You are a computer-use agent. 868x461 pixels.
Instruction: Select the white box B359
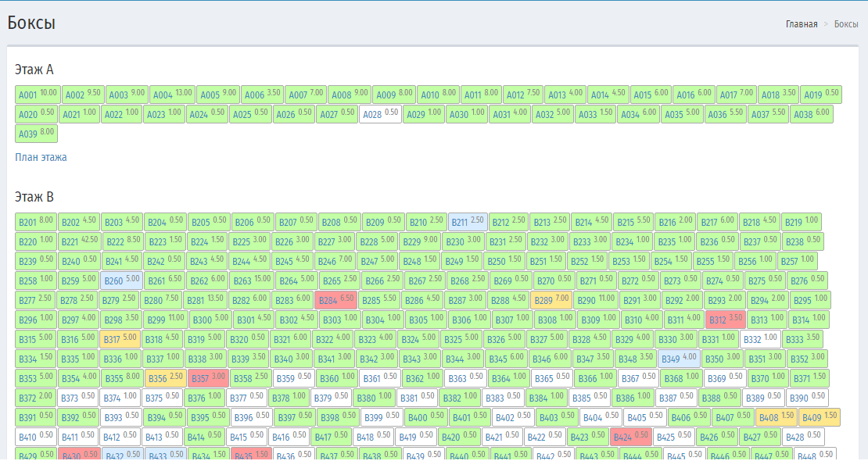[294, 378]
